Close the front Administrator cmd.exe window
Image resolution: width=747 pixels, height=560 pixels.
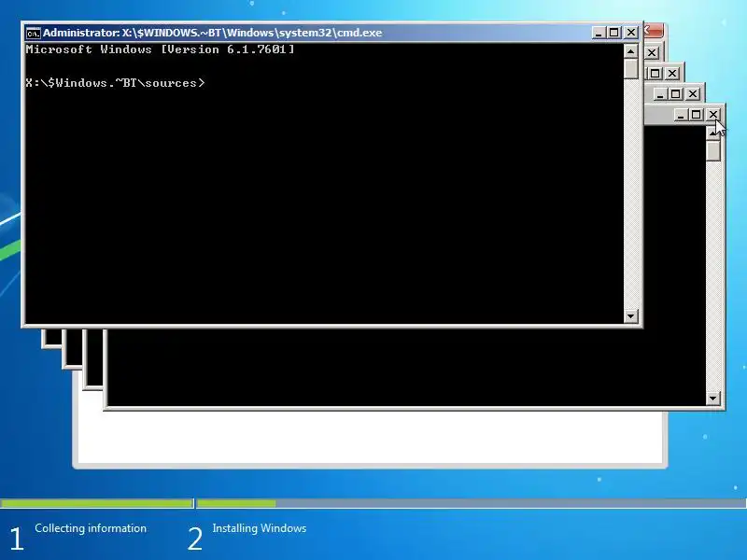tap(631, 33)
